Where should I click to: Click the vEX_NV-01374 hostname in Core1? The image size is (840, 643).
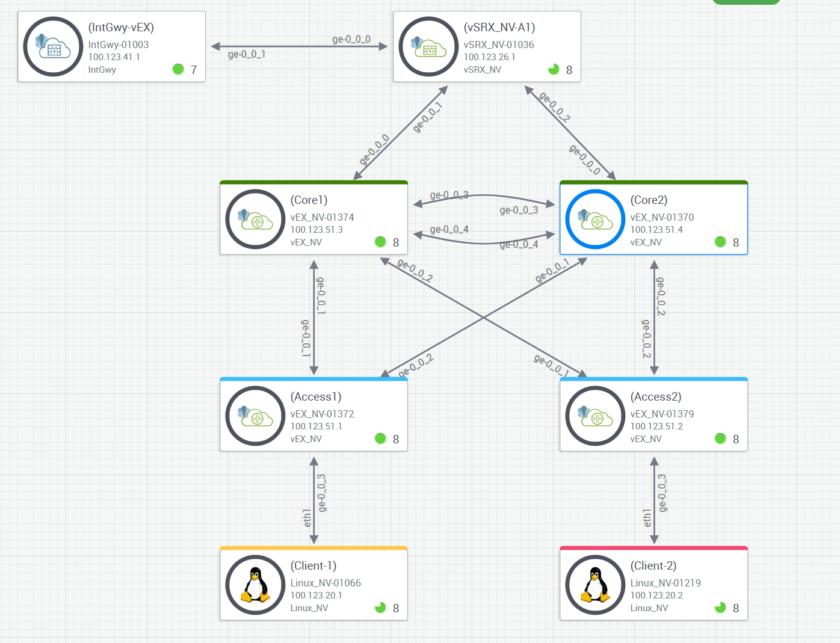click(322, 217)
